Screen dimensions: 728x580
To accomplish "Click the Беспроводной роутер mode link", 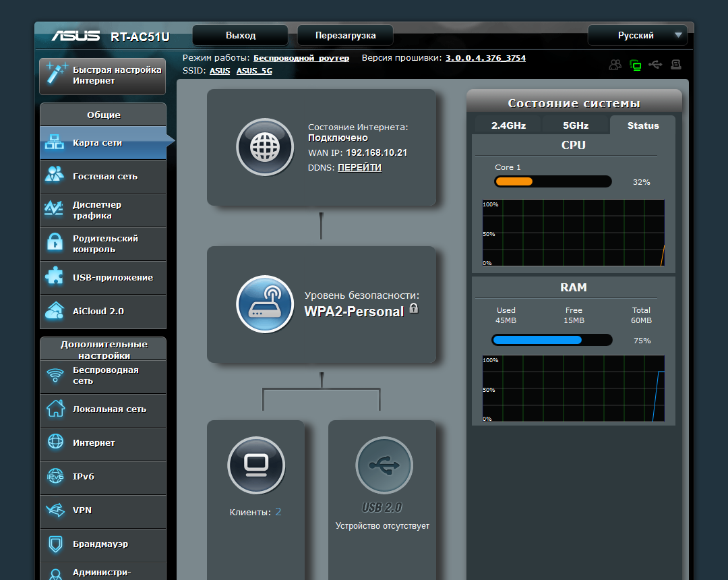I will click(301, 58).
